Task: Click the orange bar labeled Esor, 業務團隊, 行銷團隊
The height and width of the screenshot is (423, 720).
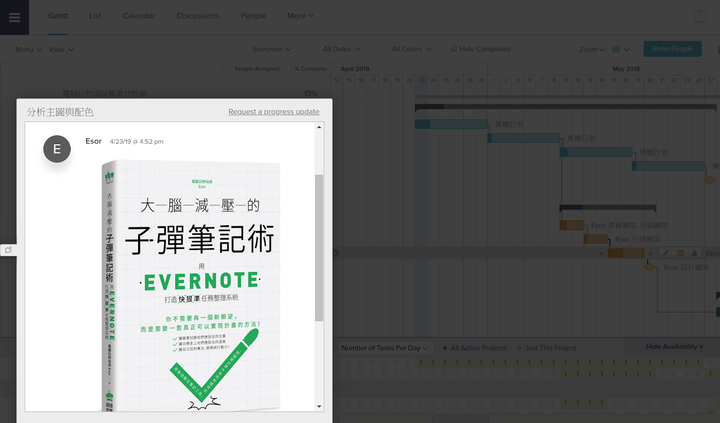Action: click(572, 225)
